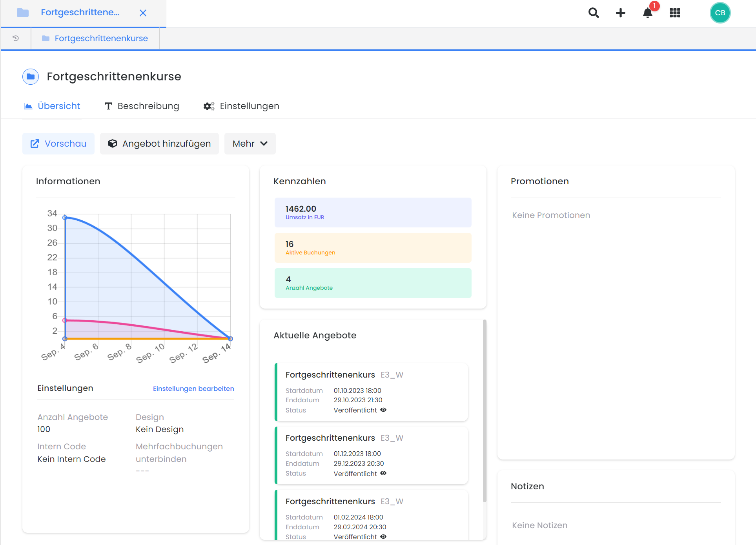Open the search magnifier icon
The image size is (756, 545).
point(594,13)
